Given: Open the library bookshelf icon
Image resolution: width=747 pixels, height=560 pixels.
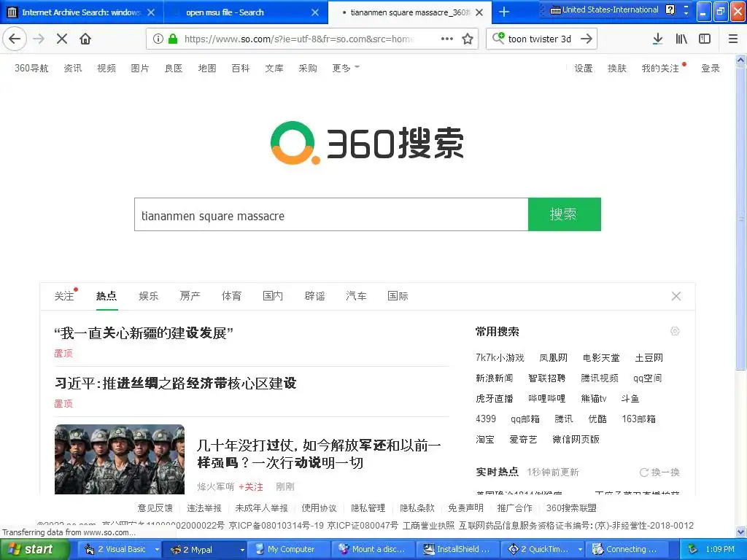Looking at the screenshot, I should [681, 39].
